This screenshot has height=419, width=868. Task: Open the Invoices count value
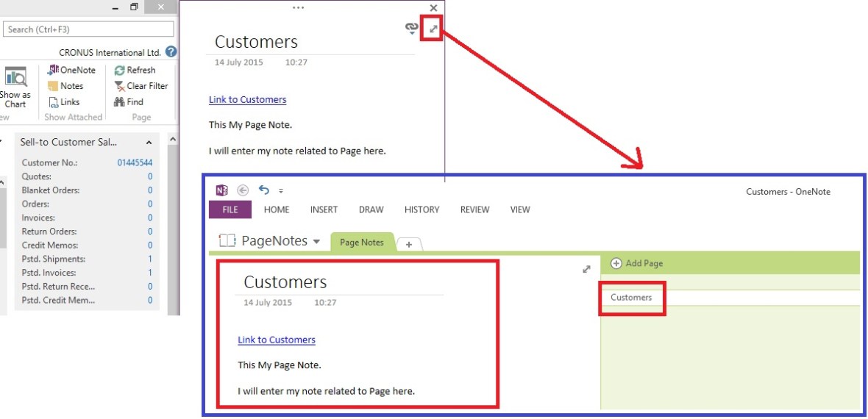150,218
